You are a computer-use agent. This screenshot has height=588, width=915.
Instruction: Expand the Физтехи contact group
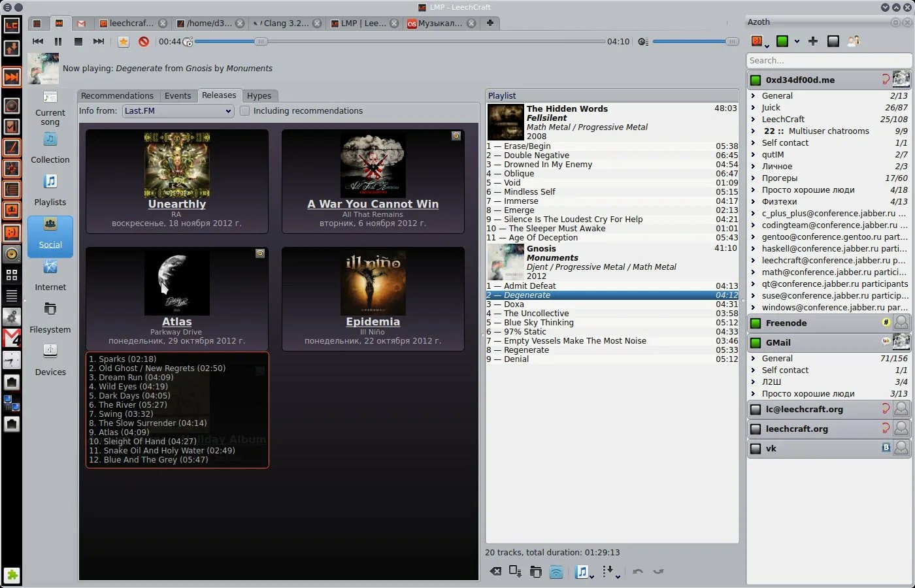point(754,202)
